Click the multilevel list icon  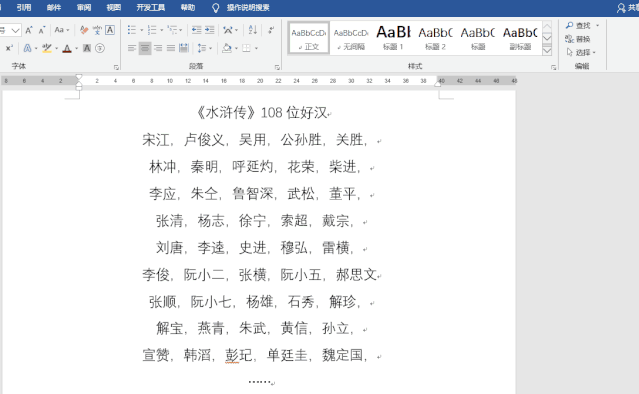point(172,30)
